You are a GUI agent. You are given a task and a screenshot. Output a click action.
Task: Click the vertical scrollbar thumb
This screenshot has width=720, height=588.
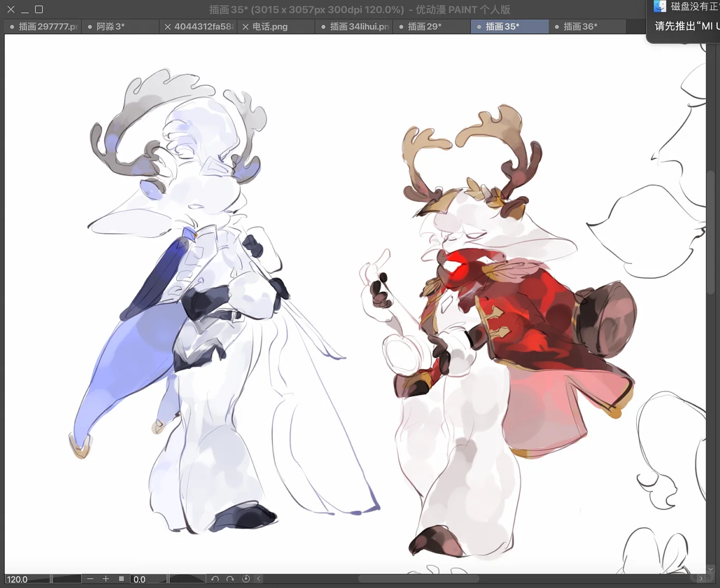710,234
